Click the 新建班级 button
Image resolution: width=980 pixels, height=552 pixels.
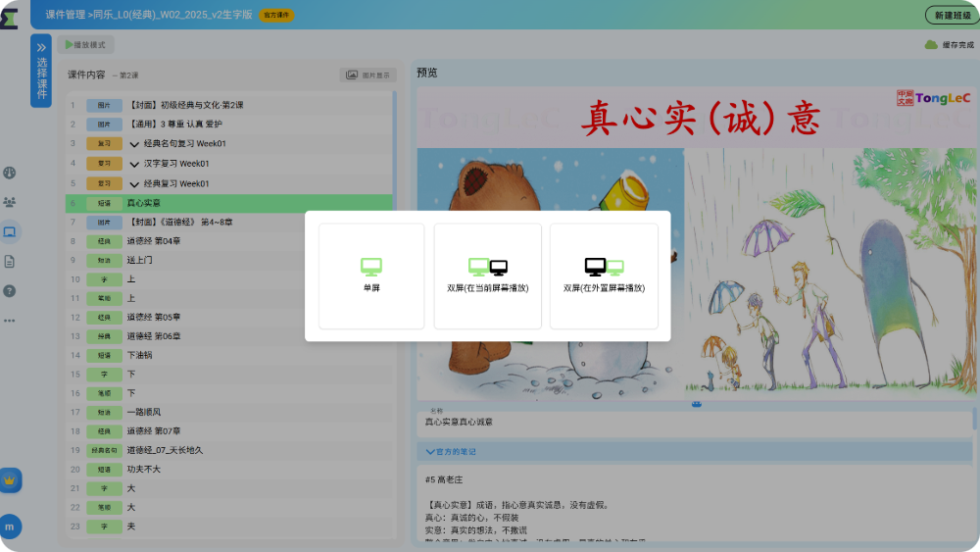[x=952, y=15]
